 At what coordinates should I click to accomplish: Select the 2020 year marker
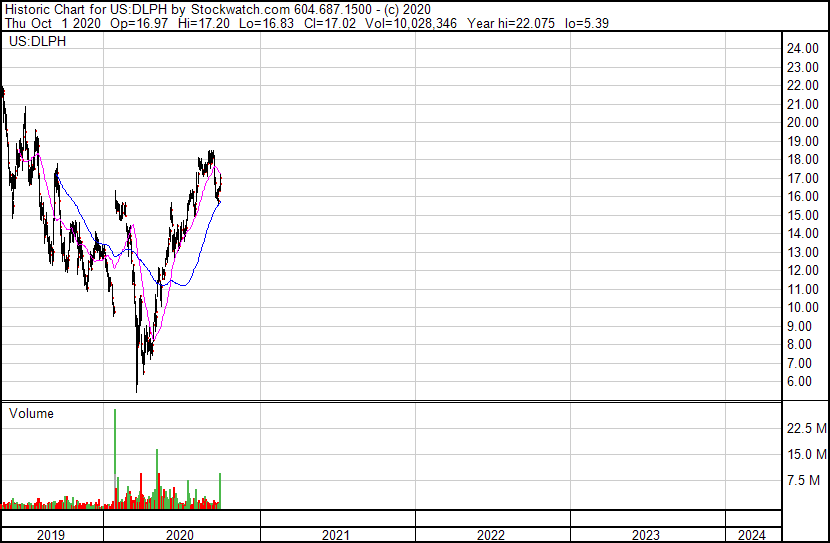(181, 535)
